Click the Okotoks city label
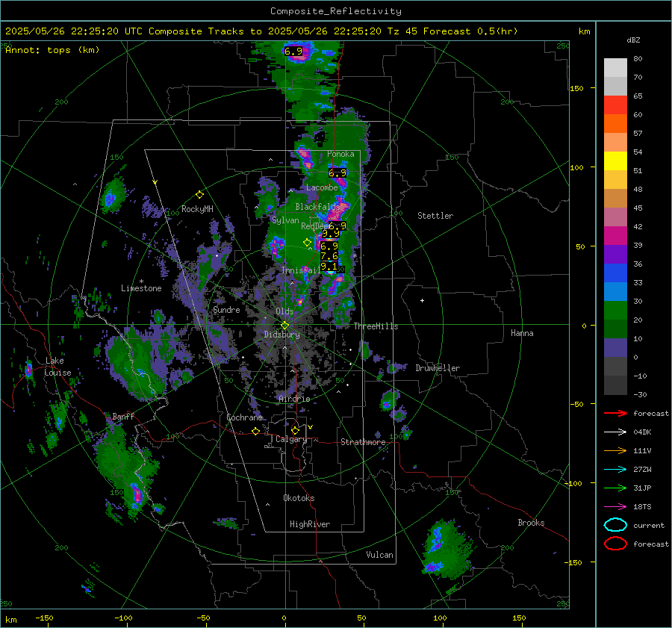Viewport: 672px width, 628px height. pyautogui.click(x=299, y=498)
